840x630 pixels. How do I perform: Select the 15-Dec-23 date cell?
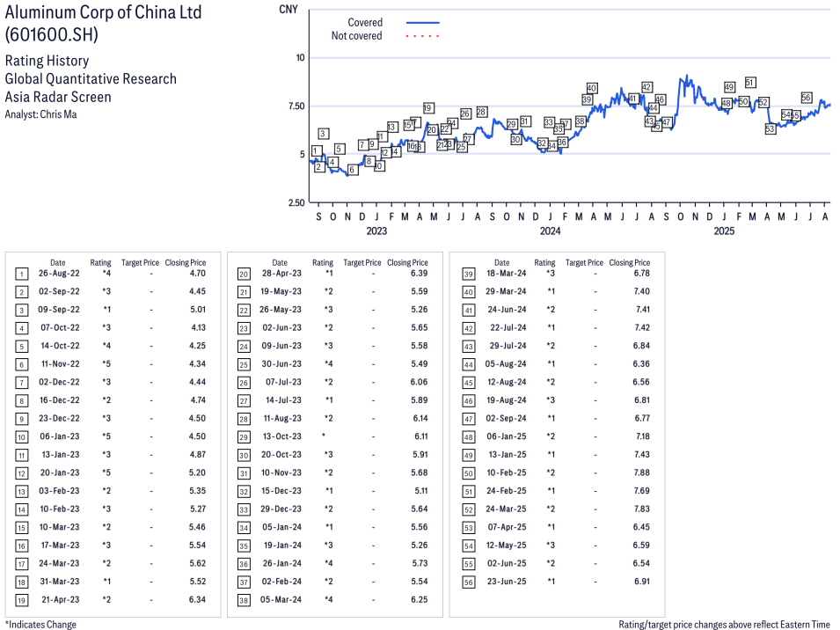click(x=281, y=491)
